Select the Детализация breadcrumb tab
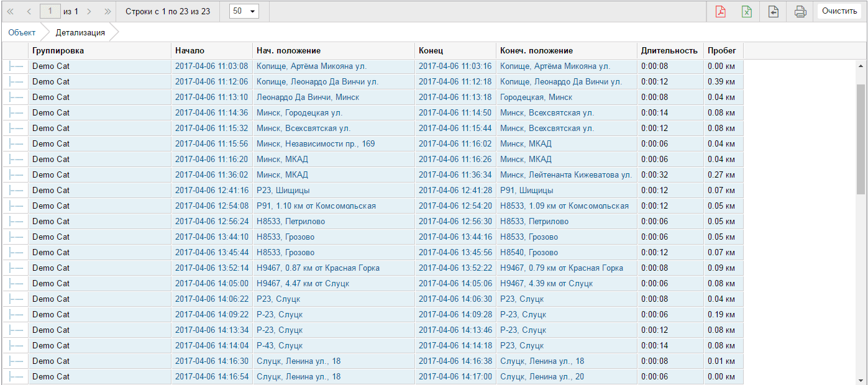 click(x=80, y=32)
